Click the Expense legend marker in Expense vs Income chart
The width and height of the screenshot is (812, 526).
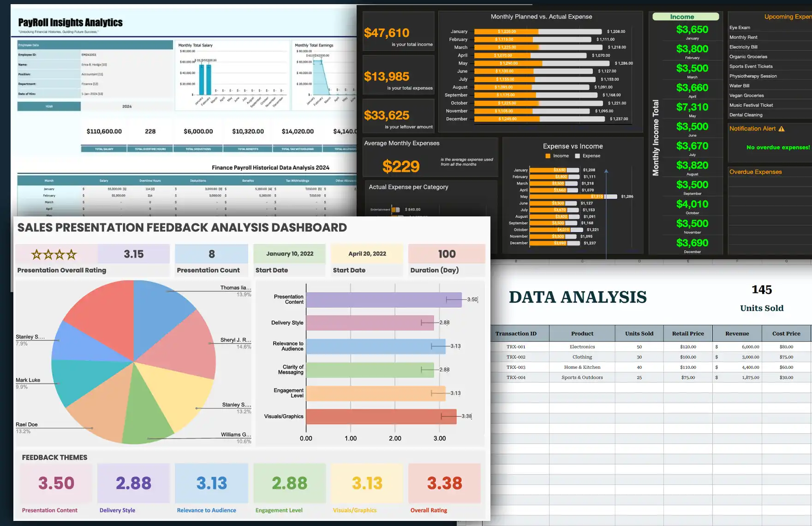tap(577, 156)
